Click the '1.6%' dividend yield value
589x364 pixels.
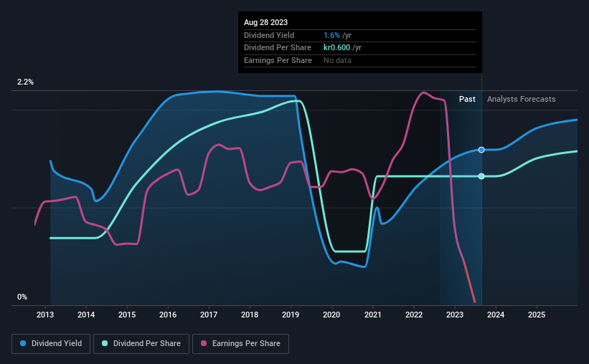pos(331,35)
